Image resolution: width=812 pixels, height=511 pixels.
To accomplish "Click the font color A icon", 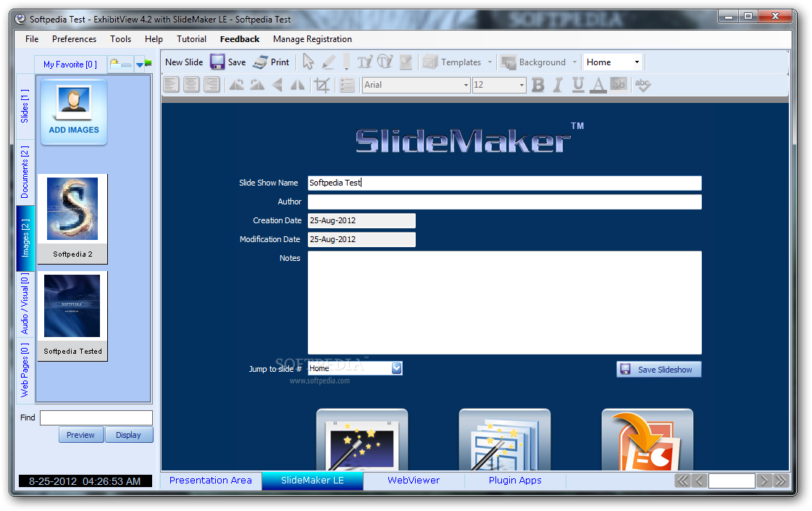I will click(598, 85).
